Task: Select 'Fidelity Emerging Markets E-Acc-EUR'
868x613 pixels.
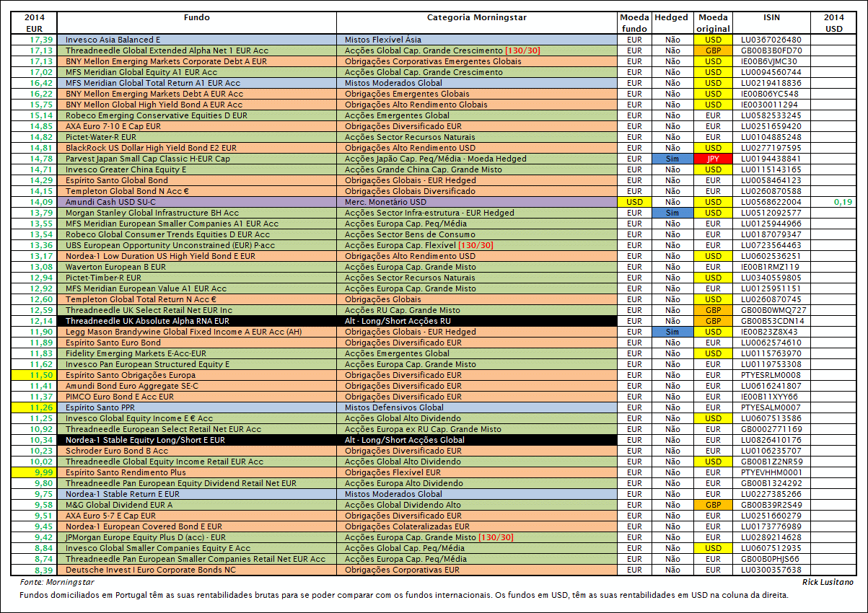Action: [x=197, y=353]
